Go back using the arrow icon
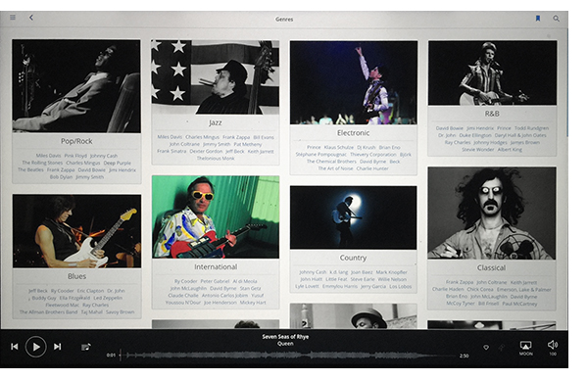This screenshot has height=380, width=588. pyautogui.click(x=31, y=18)
